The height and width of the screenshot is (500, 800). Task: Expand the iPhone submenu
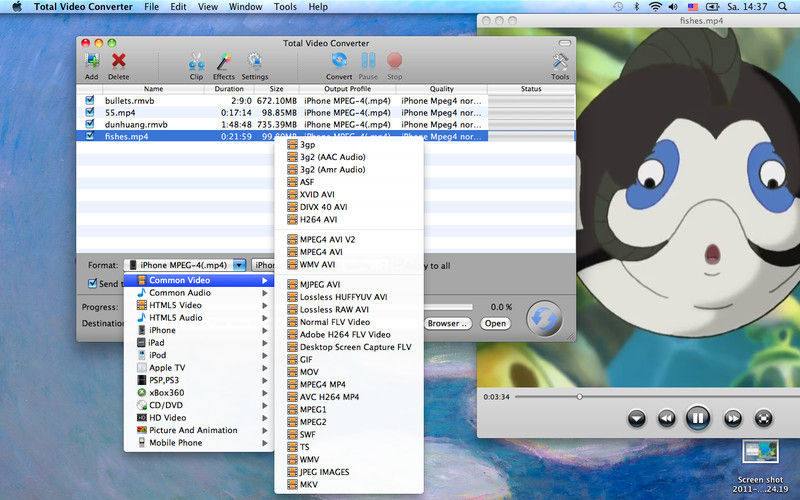(199, 330)
